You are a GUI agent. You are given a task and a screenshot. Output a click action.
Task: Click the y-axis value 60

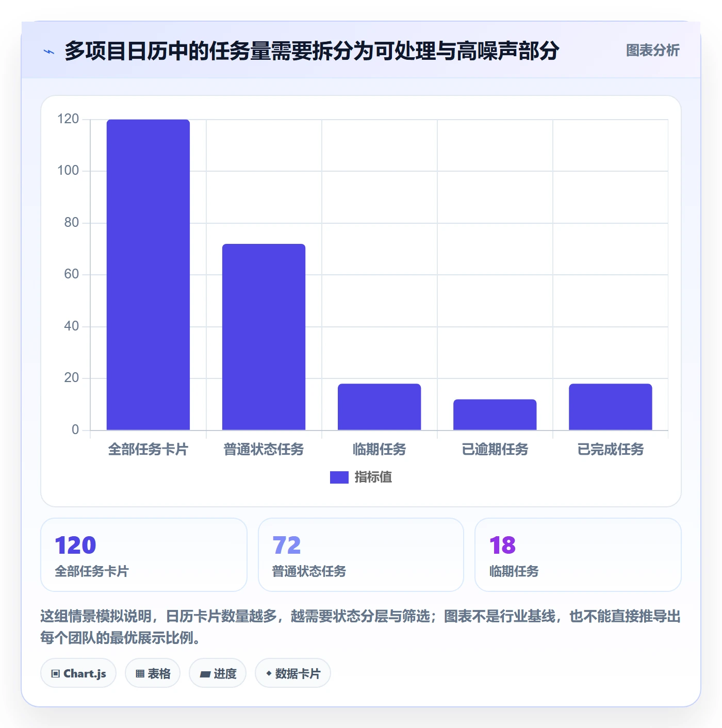(71, 274)
